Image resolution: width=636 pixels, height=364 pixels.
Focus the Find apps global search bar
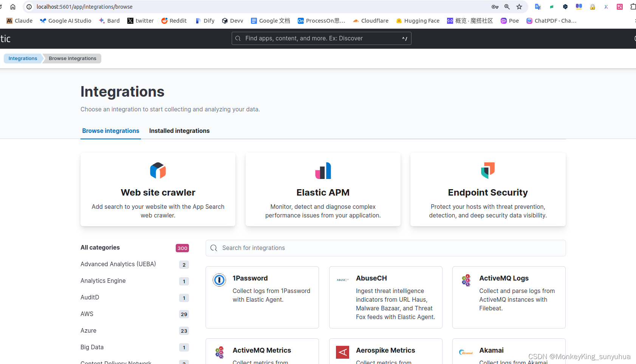point(322,39)
